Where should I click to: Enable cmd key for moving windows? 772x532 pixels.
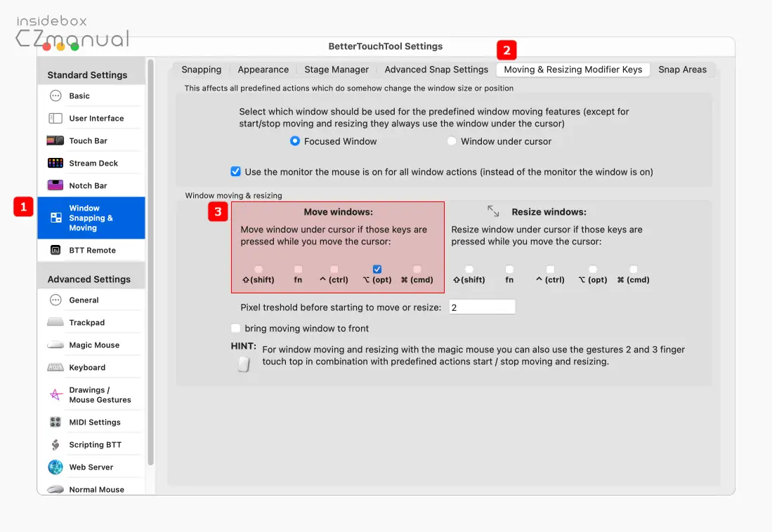point(417,270)
